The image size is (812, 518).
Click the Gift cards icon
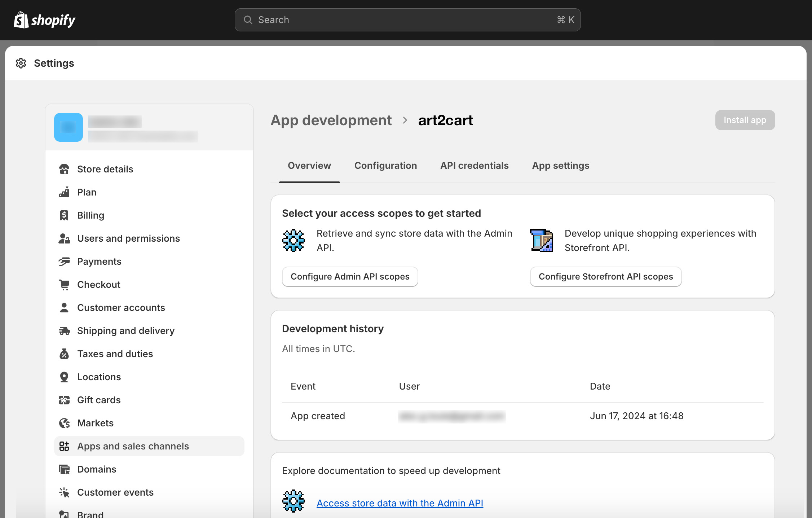(64, 400)
